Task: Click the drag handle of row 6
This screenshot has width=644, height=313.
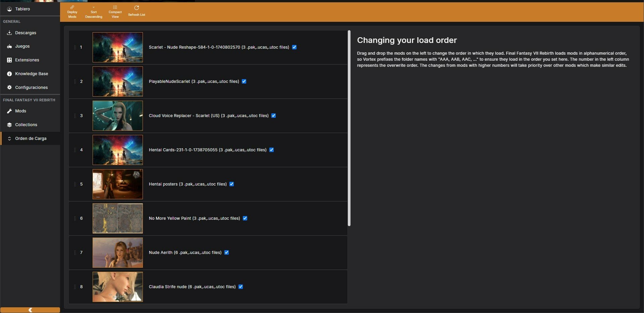Action: click(75, 218)
